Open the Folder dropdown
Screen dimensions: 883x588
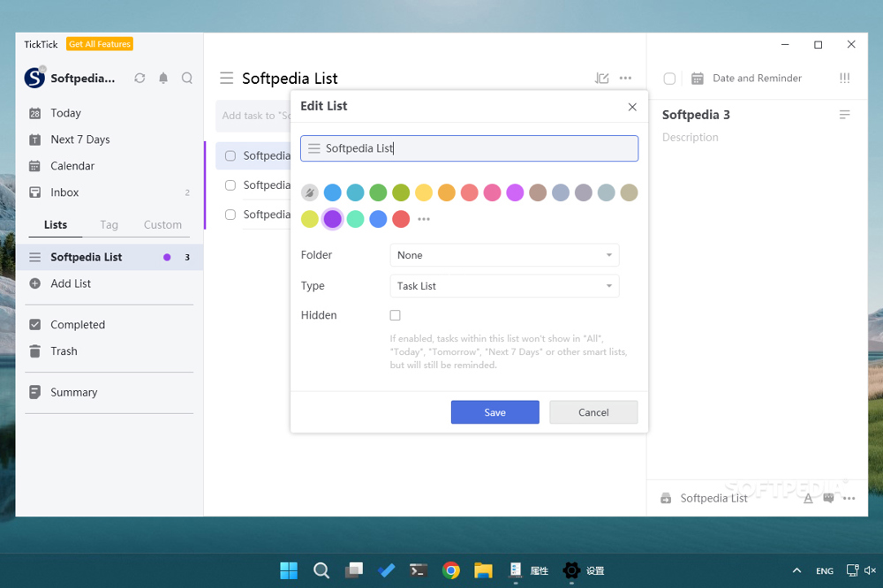pyautogui.click(x=504, y=255)
